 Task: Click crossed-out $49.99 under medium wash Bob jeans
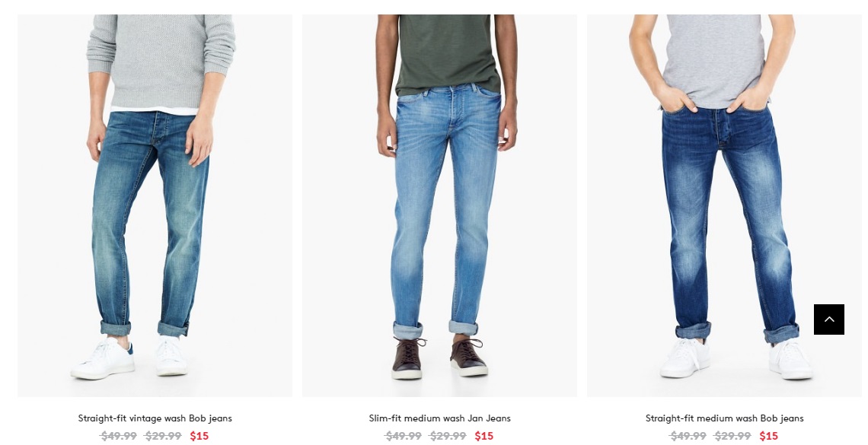pos(688,436)
